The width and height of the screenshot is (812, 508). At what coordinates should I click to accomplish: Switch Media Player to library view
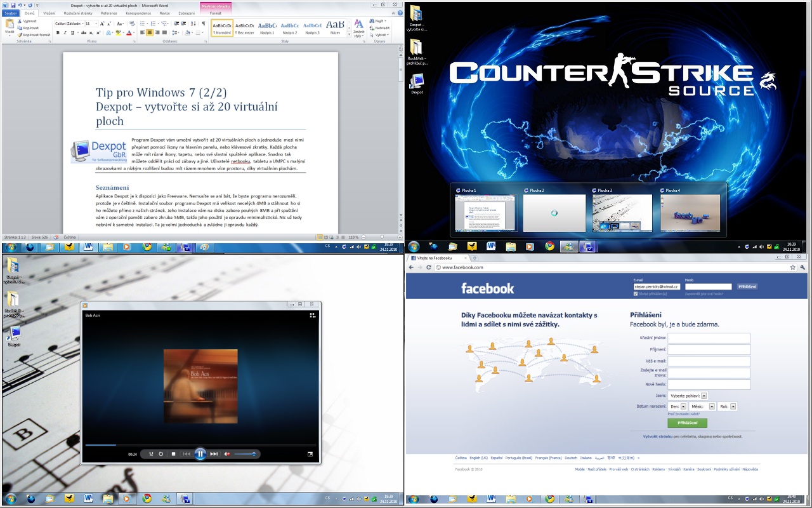point(312,314)
